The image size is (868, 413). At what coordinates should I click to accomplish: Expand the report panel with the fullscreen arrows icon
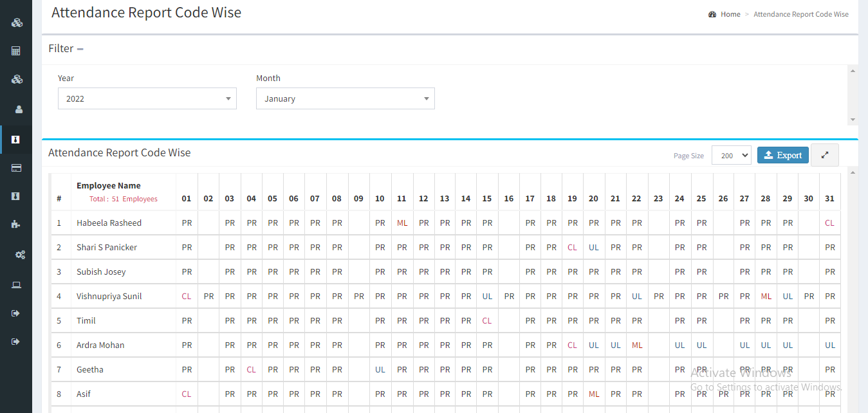pos(824,155)
